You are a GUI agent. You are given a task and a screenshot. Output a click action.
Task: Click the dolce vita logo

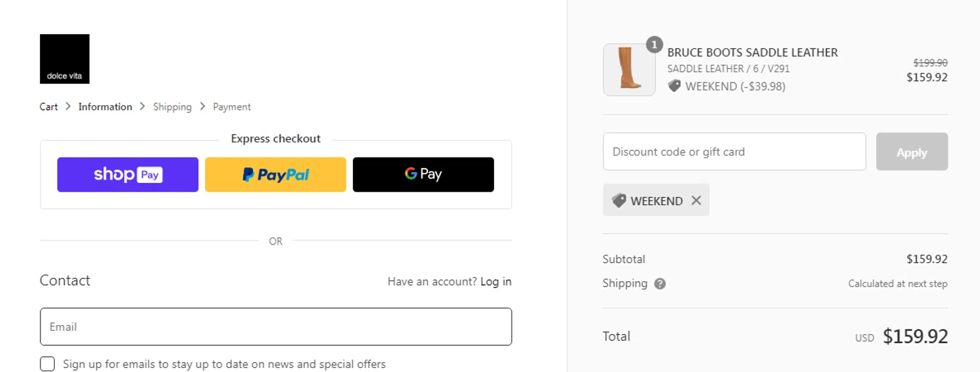(64, 59)
